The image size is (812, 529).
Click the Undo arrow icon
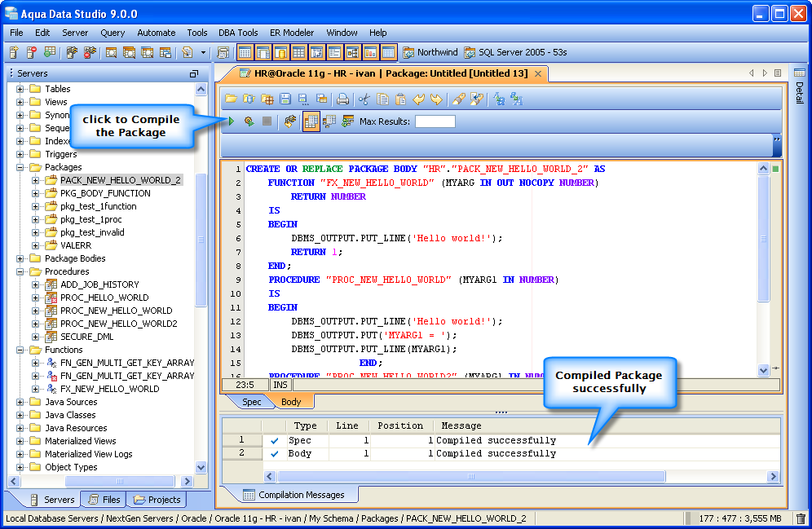click(419, 99)
